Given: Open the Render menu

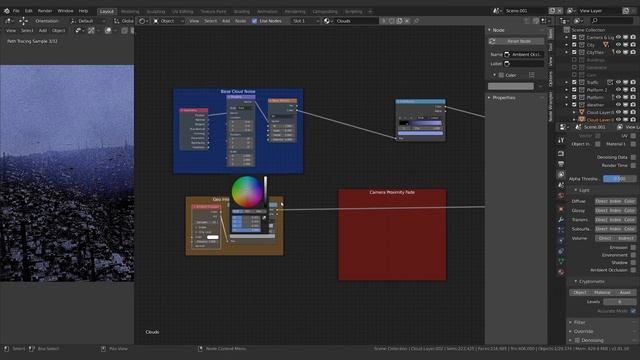Looking at the screenshot, I should pyautogui.click(x=45, y=11).
